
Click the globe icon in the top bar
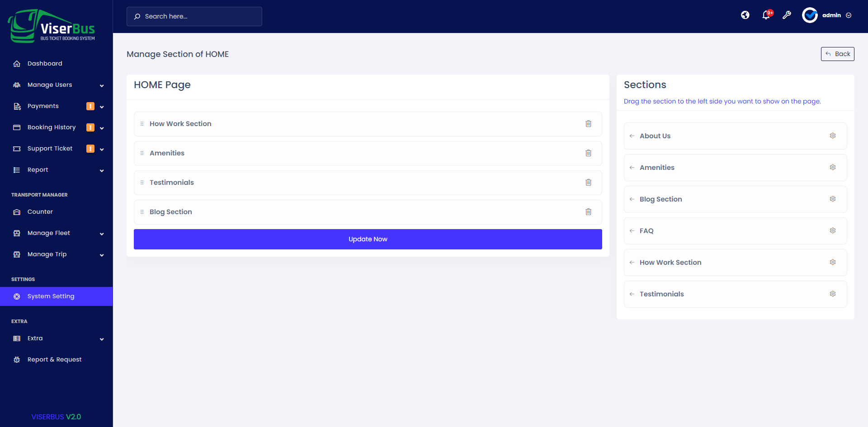pyautogui.click(x=745, y=15)
